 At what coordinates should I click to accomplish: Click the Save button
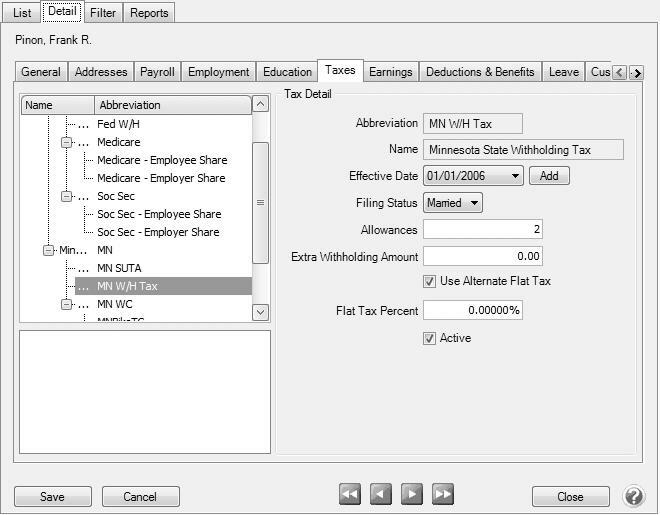tap(53, 497)
